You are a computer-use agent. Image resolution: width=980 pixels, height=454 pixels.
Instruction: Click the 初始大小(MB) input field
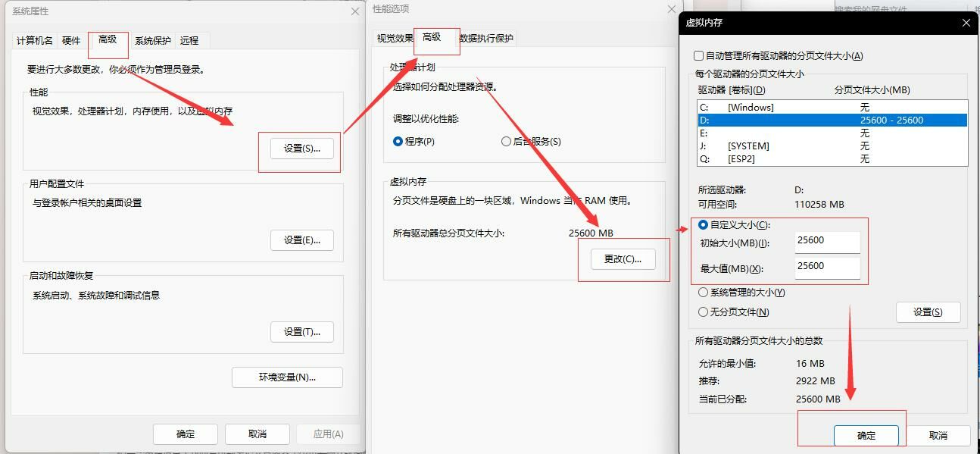click(x=827, y=242)
